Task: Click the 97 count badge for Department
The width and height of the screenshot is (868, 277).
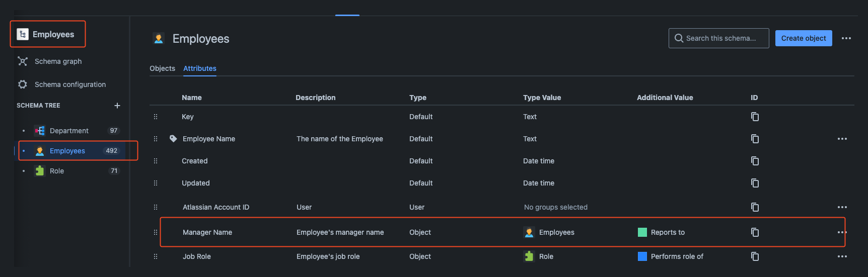Action: (x=114, y=131)
